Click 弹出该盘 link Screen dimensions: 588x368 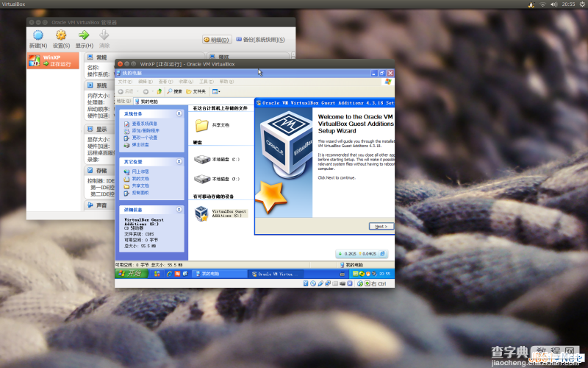(x=140, y=144)
